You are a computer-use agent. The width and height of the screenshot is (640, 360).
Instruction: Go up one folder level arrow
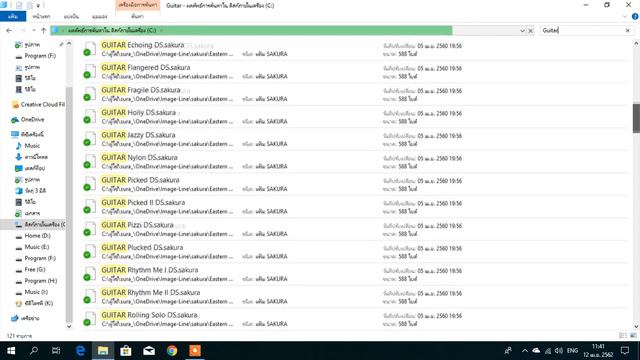tap(43, 31)
